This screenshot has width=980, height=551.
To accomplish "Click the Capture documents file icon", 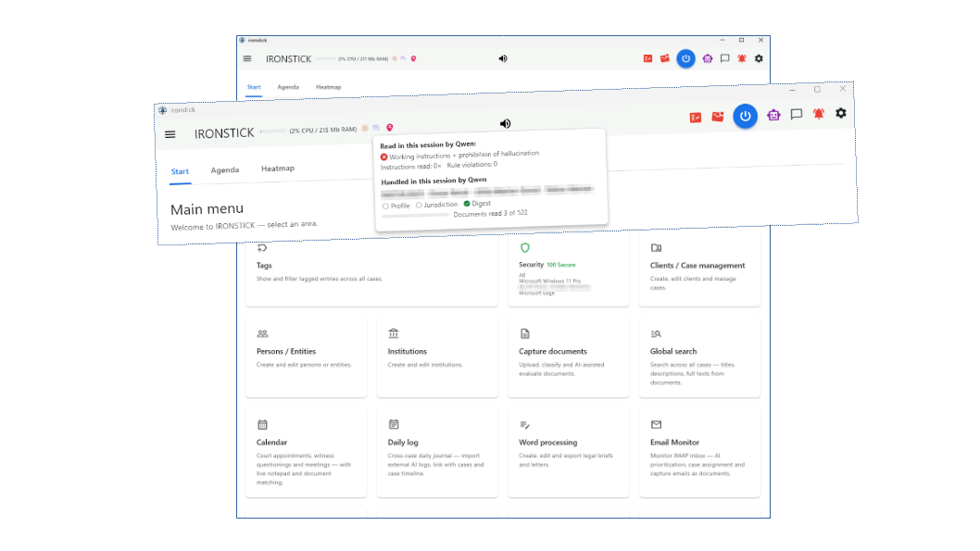I will [x=525, y=334].
